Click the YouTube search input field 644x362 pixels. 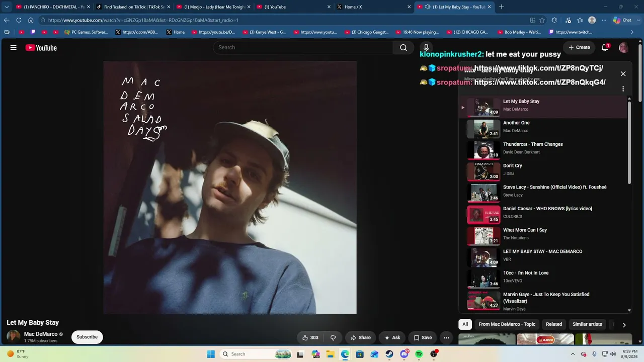coord(303,47)
